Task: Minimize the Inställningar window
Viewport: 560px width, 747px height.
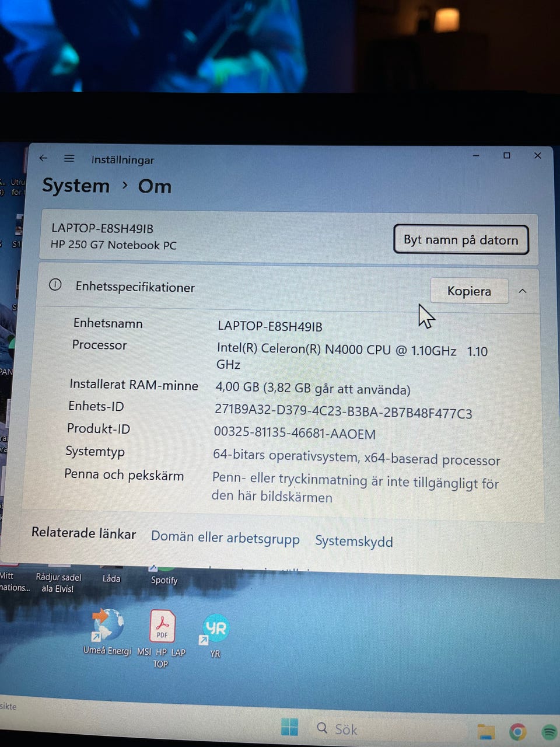Action: click(476, 156)
